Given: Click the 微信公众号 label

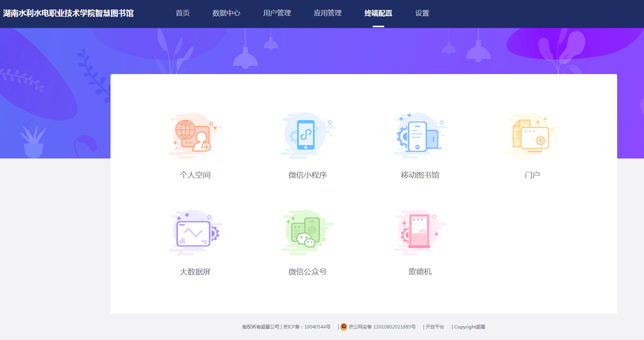Looking at the screenshot, I should coord(307,272).
